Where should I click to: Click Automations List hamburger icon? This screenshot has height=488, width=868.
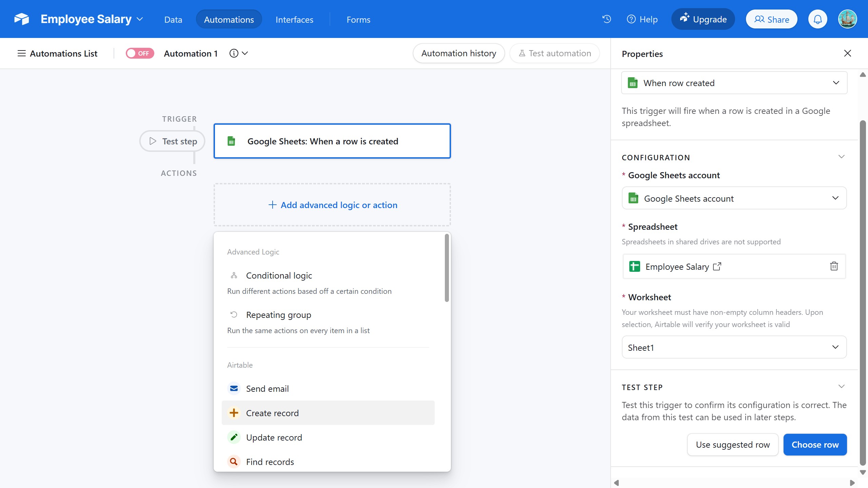[21, 53]
